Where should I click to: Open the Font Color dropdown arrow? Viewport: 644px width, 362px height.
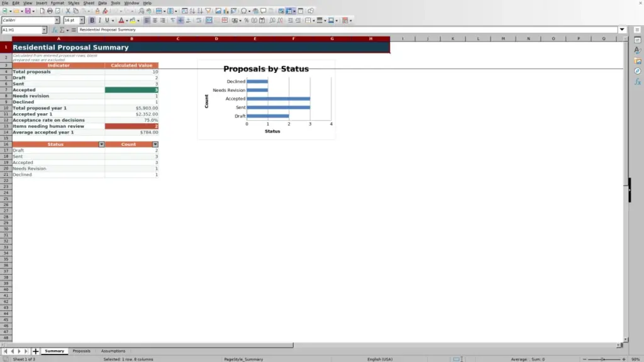(126, 21)
